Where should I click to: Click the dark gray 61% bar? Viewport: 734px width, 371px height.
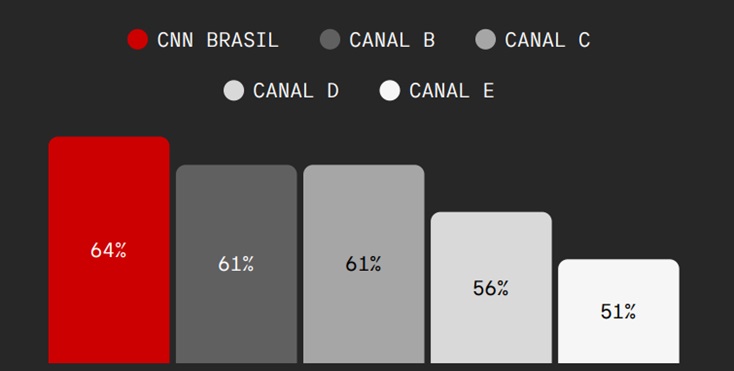point(236,264)
